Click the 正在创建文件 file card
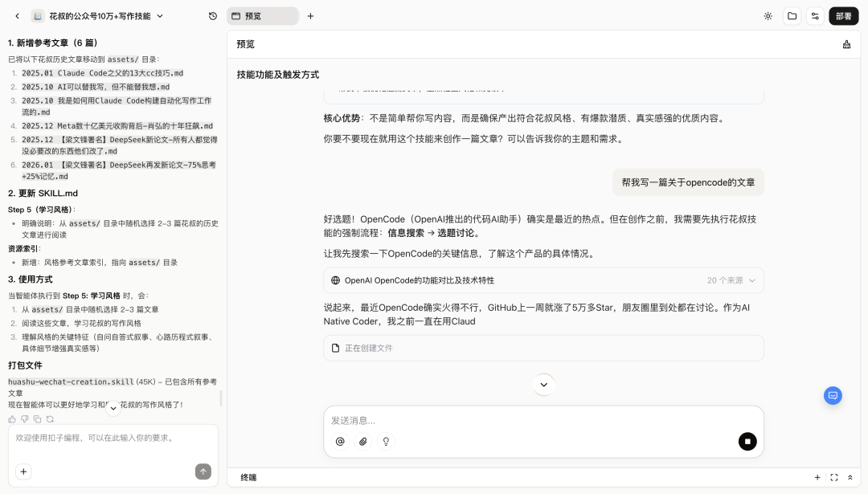This screenshot has height=494, width=868. pos(543,348)
